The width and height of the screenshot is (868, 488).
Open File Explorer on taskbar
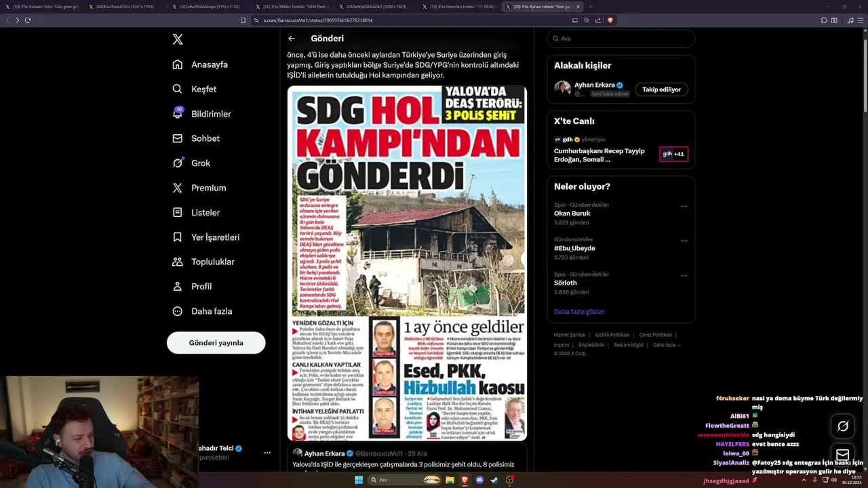click(x=450, y=480)
